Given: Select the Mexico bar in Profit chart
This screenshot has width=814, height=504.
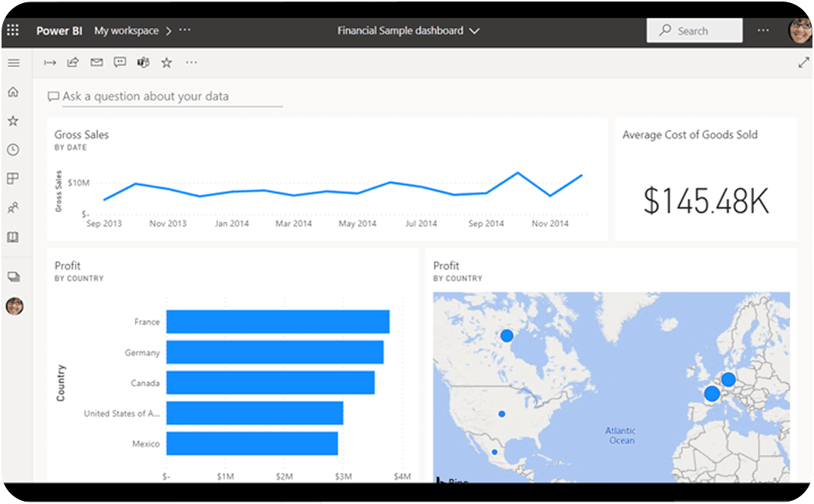Looking at the screenshot, I should pyautogui.click(x=252, y=444).
